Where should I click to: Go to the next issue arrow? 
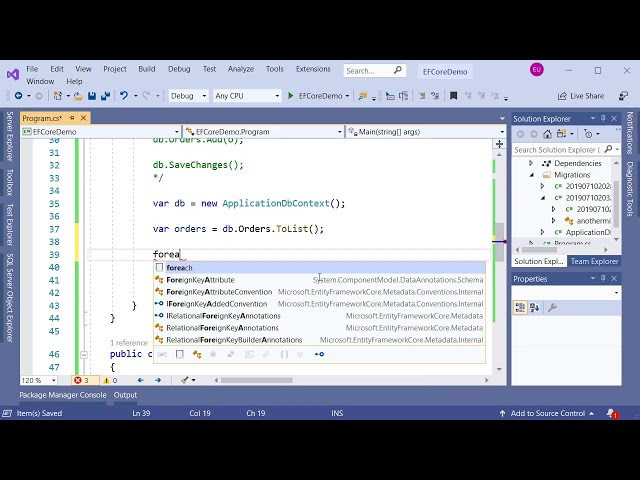coord(158,380)
